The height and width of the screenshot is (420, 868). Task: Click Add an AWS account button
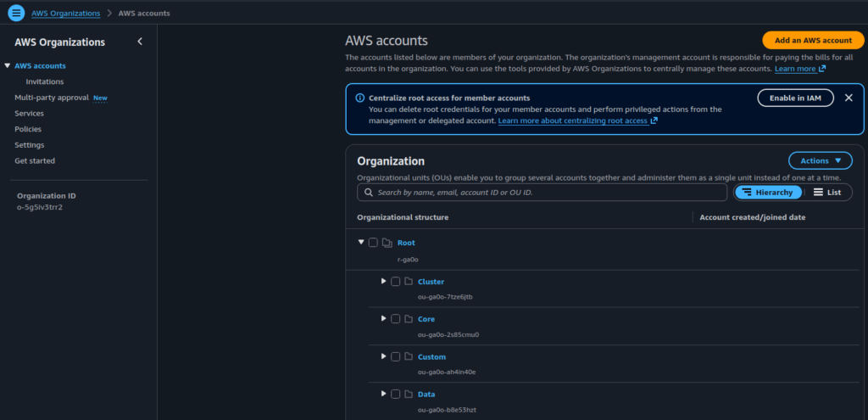coord(813,41)
